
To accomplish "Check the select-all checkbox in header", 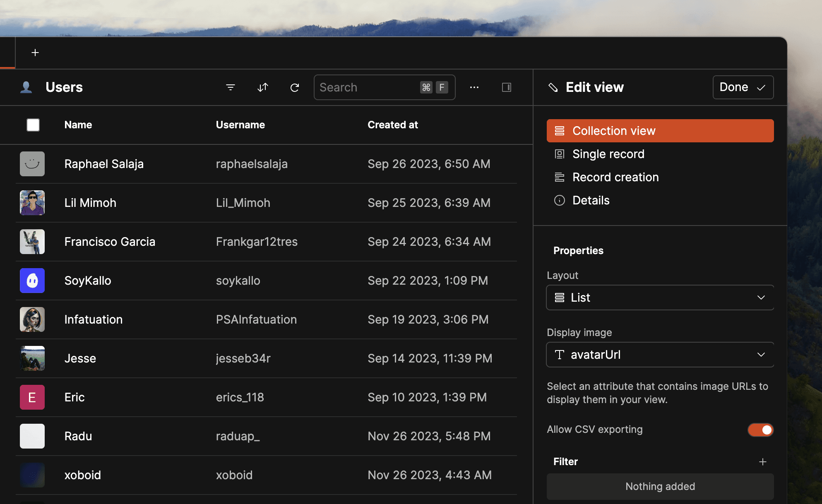I will click(33, 125).
